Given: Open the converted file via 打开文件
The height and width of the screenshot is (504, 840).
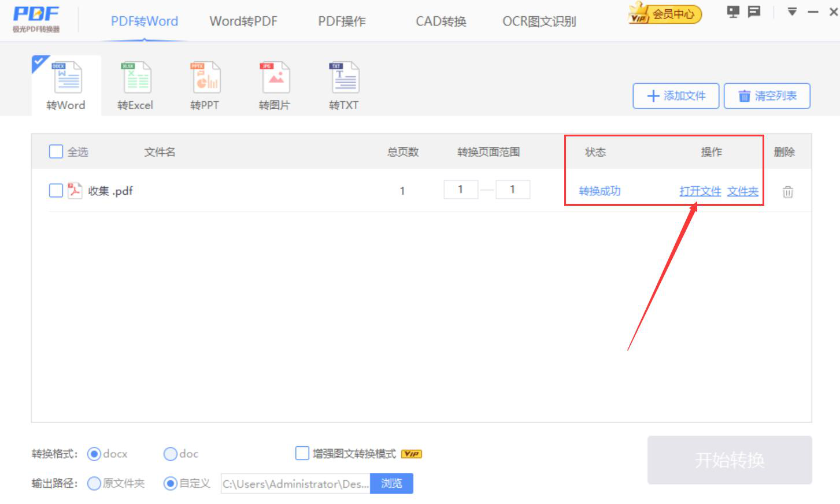Looking at the screenshot, I should pyautogui.click(x=700, y=191).
